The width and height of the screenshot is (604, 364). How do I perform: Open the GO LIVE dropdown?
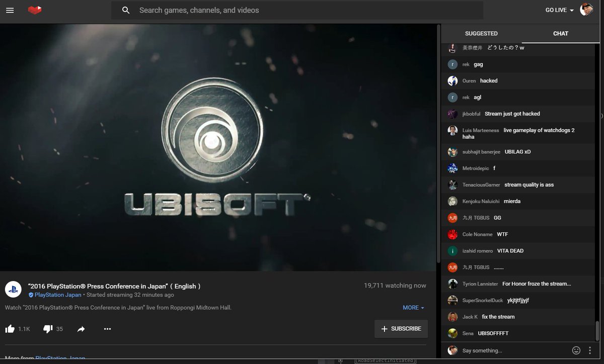(559, 10)
